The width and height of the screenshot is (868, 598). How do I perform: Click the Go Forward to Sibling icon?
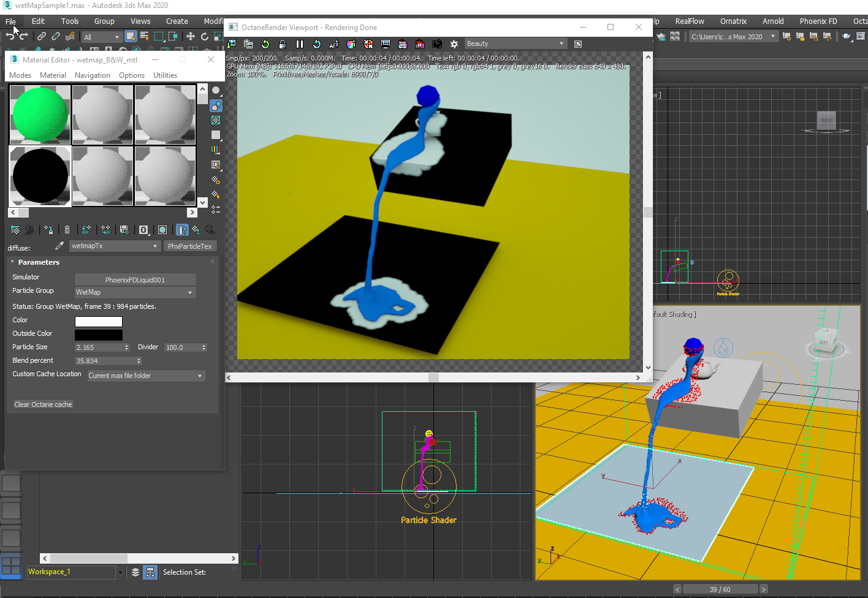210,230
